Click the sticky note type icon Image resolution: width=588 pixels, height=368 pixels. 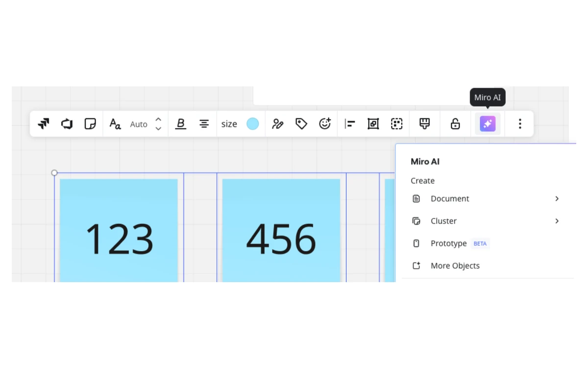90,124
